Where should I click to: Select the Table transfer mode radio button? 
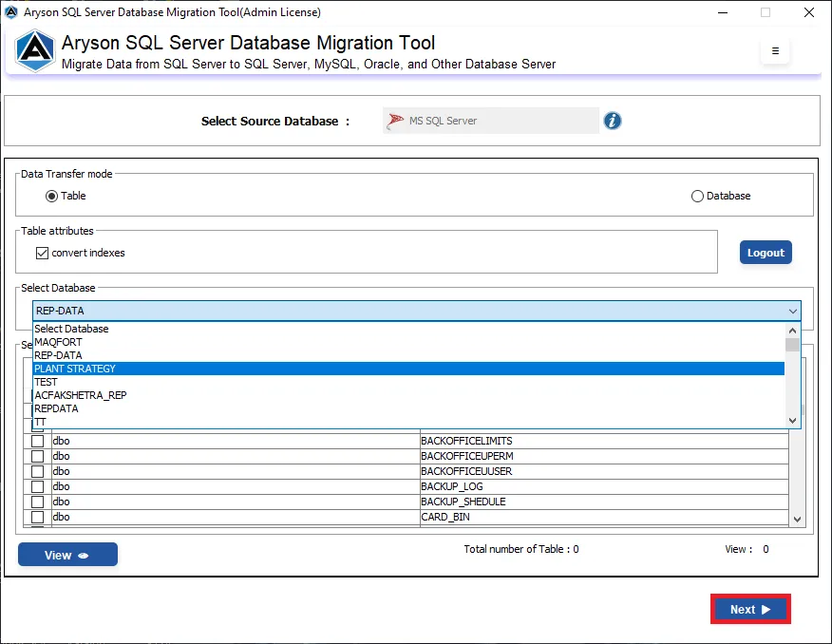51,197
